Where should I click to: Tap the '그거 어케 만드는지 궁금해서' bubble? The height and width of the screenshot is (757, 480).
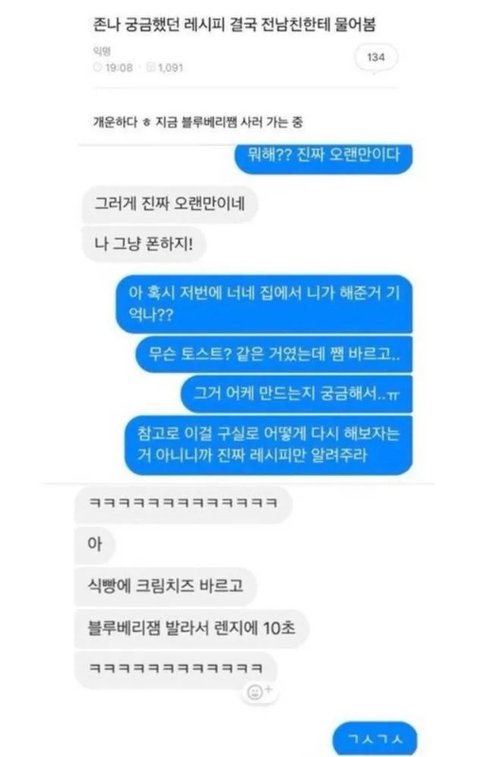click(x=296, y=394)
